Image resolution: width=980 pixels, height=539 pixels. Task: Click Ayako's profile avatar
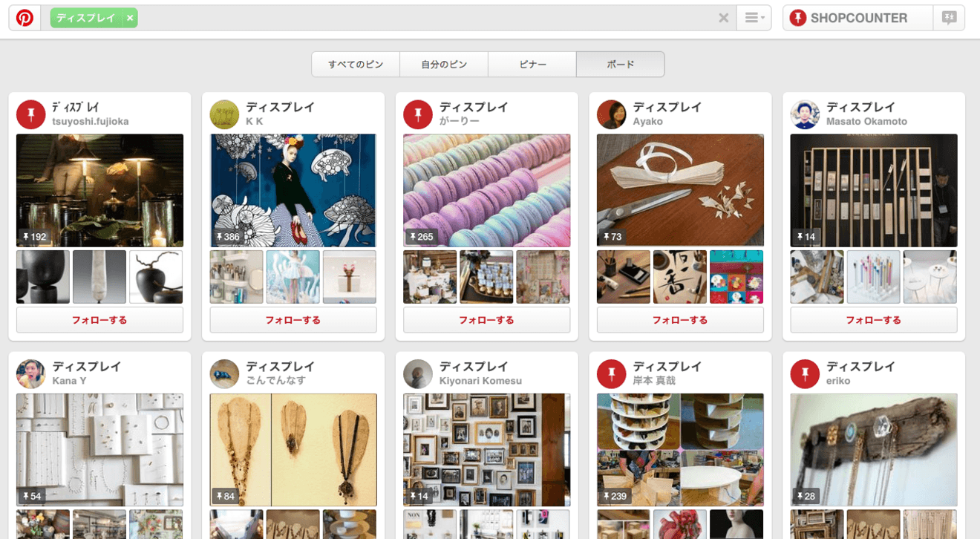tap(612, 114)
